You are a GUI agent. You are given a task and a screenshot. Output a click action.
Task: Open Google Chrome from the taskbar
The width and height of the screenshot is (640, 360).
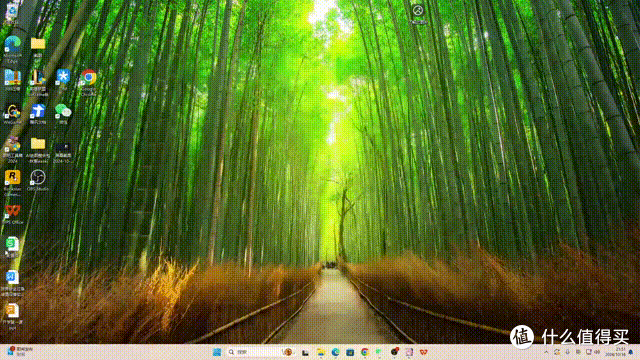364,352
